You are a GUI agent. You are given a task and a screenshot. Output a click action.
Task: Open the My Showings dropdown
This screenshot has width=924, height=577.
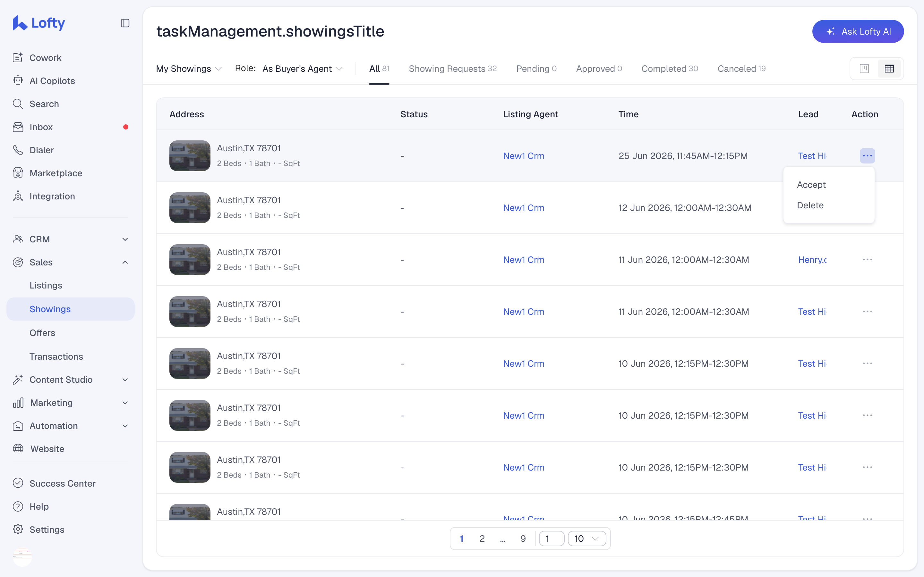189,69
